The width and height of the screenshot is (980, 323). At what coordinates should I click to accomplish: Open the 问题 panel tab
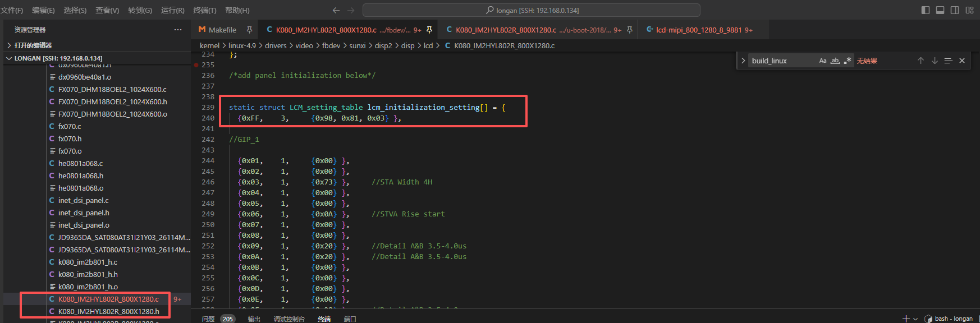coord(208,319)
